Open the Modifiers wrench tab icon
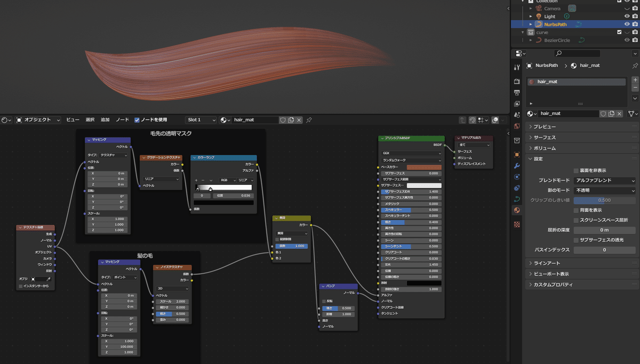This screenshot has height=364, width=640. pyautogui.click(x=516, y=166)
